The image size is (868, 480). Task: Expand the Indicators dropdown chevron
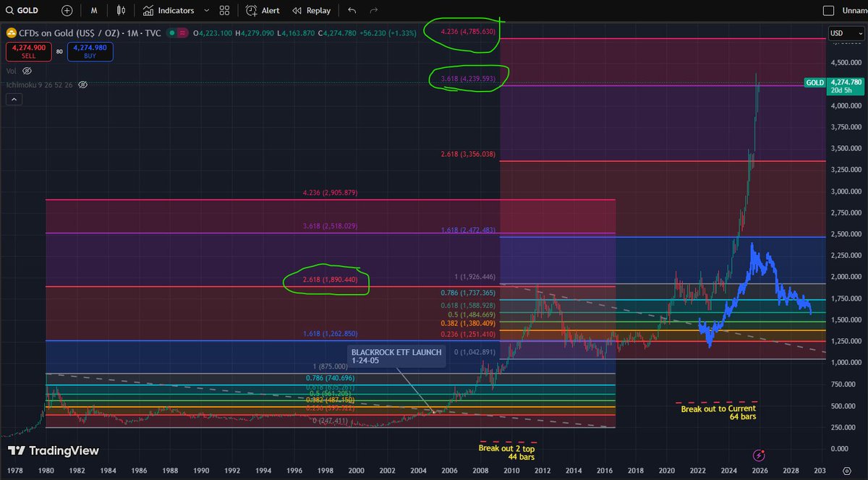click(x=205, y=10)
